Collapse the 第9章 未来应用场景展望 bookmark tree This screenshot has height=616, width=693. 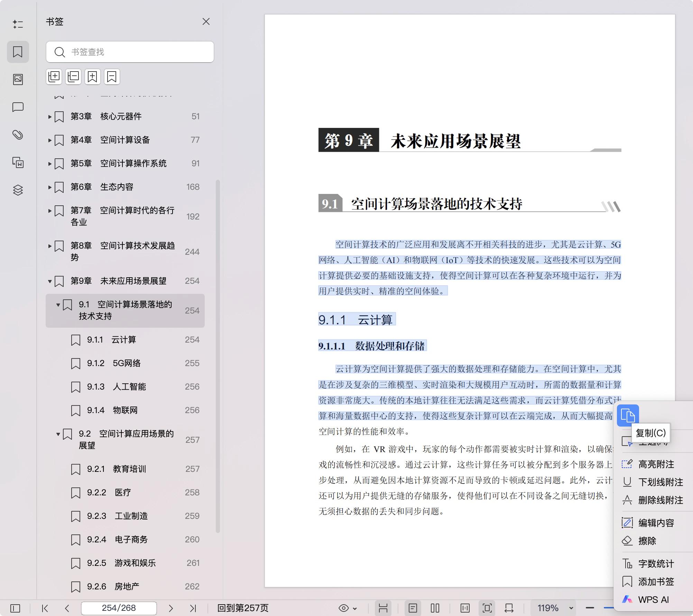pyautogui.click(x=49, y=281)
